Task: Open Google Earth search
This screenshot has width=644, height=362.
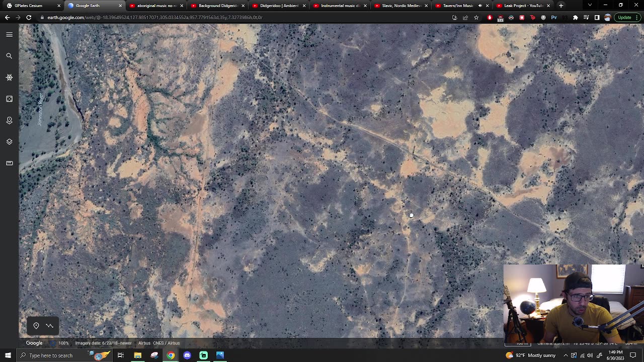Action: point(9,56)
